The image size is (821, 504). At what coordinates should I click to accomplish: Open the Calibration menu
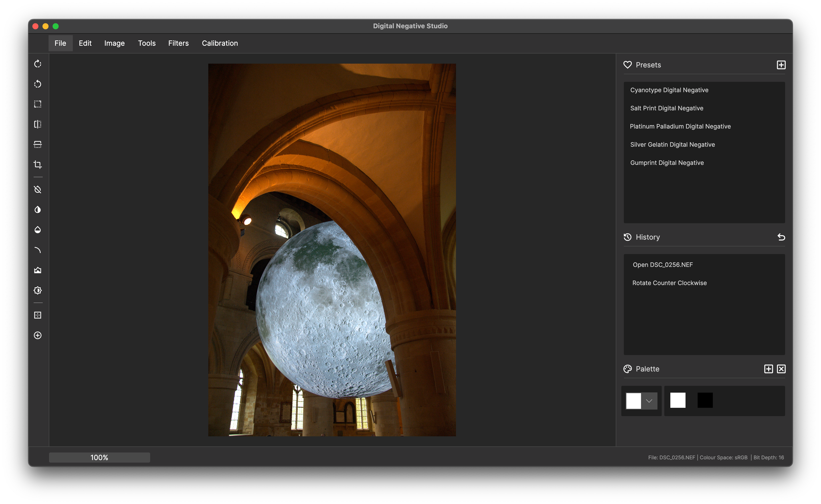pyautogui.click(x=219, y=43)
